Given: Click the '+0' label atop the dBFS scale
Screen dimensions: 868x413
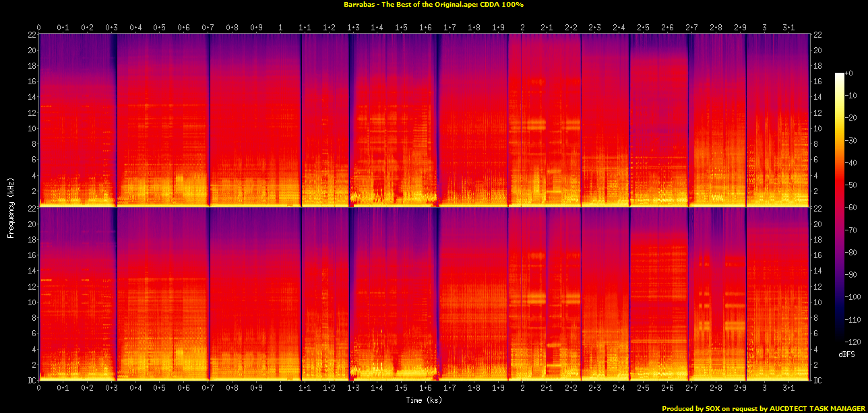Looking at the screenshot, I should tap(850, 73).
